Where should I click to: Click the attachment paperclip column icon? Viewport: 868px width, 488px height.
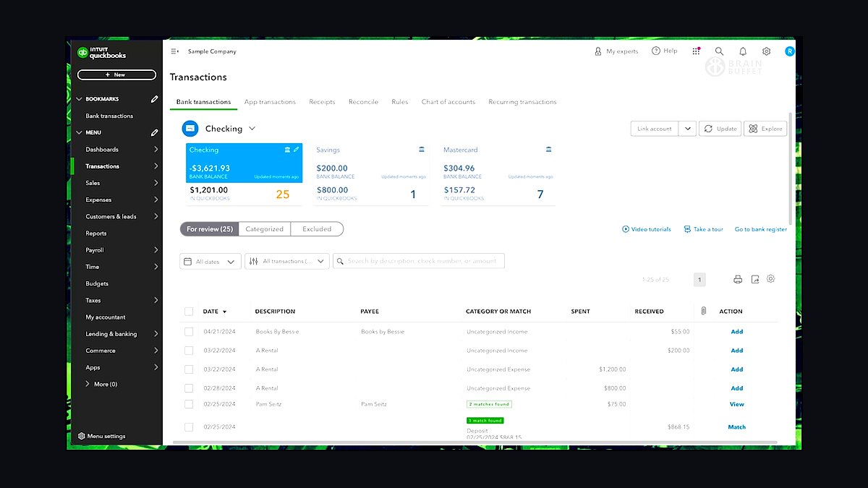click(703, 312)
